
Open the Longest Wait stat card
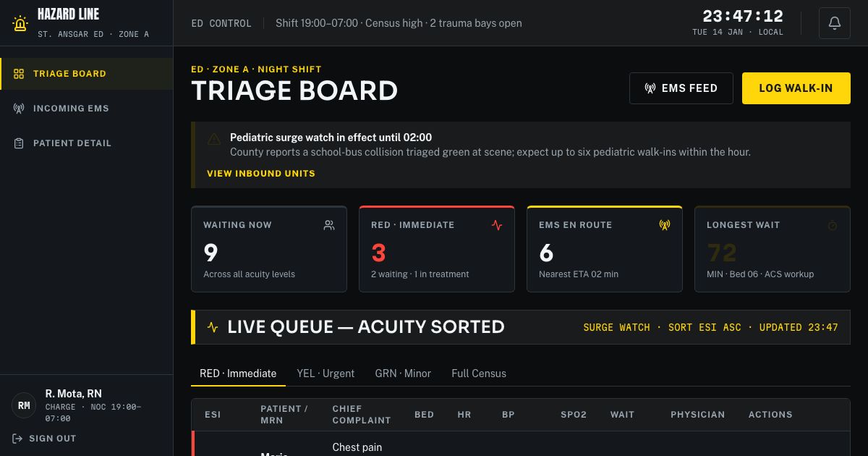click(773, 249)
